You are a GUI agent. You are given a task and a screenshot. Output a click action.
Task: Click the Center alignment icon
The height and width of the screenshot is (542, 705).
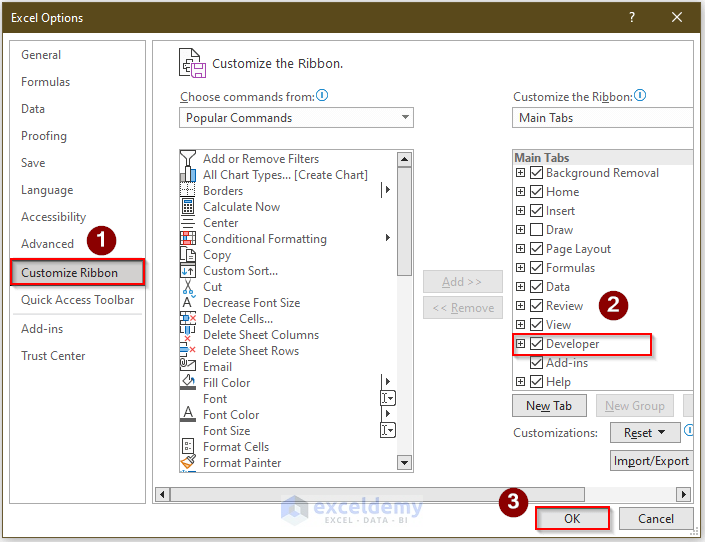pyautogui.click(x=187, y=223)
